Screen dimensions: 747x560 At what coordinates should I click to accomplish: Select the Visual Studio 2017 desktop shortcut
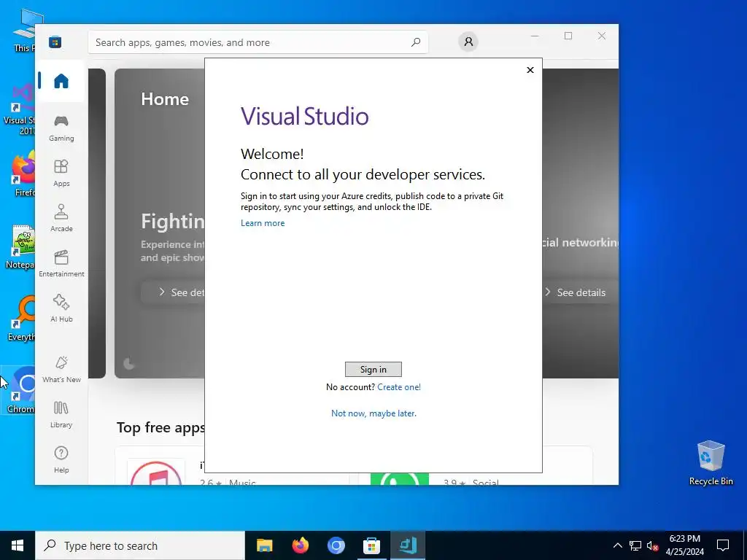coord(20,111)
